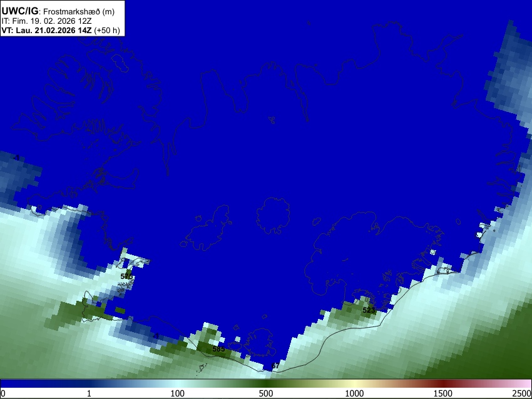The width and height of the screenshot is (532, 399).
Task: Click the scale label 1 between 0 and 100
Action: pos(89,393)
